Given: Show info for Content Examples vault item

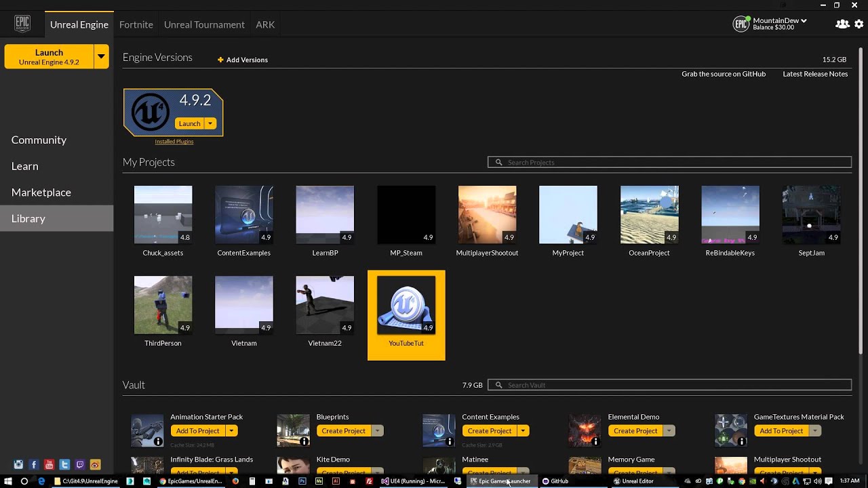Looking at the screenshot, I should pos(450,442).
